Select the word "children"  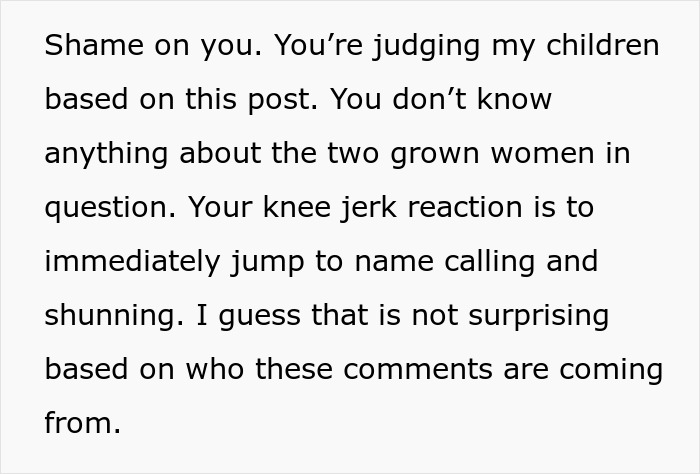(603, 45)
